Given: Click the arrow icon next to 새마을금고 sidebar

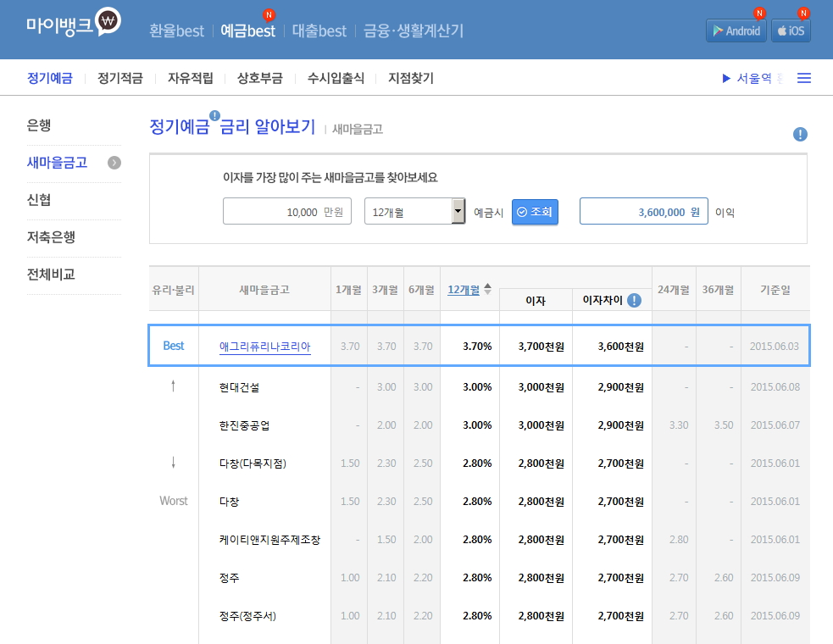Looking at the screenshot, I should pos(114,163).
